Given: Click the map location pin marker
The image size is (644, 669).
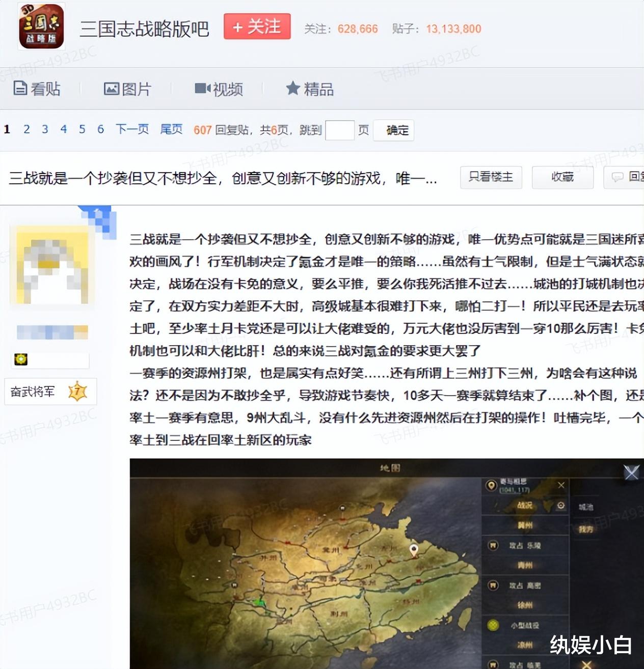Looking at the screenshot, I should (x=414, y=550).
